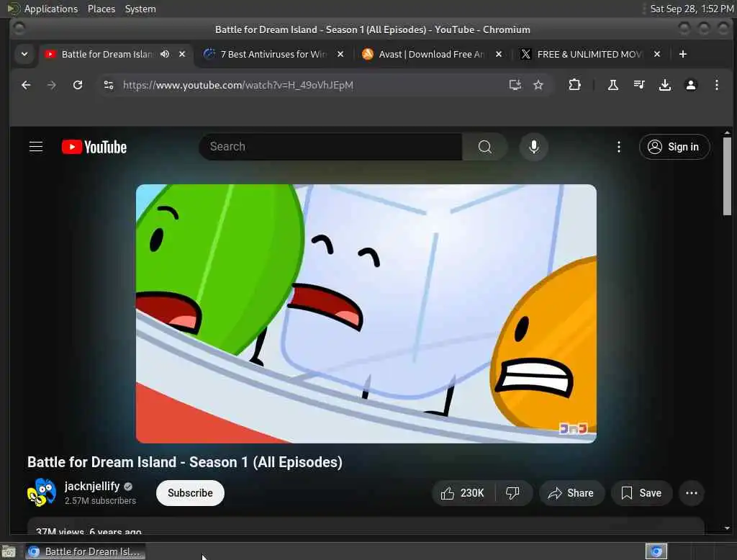
Task: Click the install app icon in address bar
Action: pos(515,85)
